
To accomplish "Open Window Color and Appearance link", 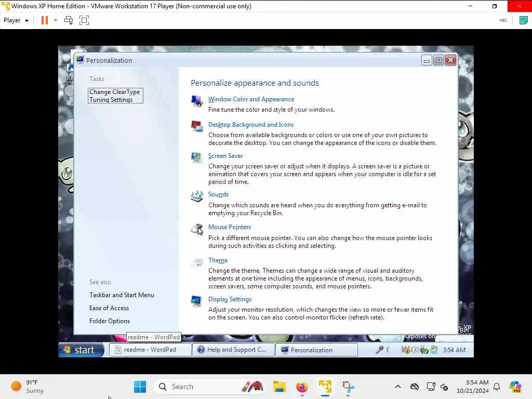I will coord(251,99).
